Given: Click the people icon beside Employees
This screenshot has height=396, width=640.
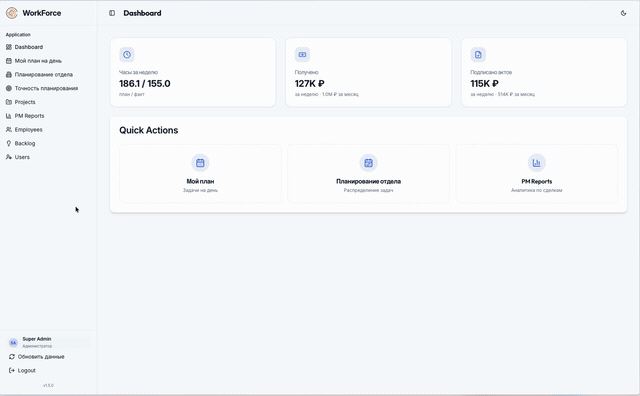Looking at the screenshot, I should (x=9, y=129).
